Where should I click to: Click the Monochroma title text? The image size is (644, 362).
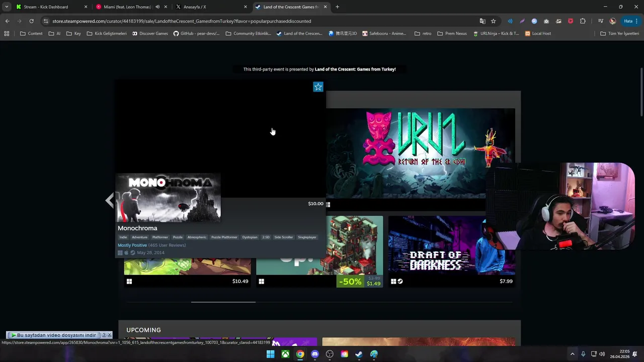[x=137, y=228]
